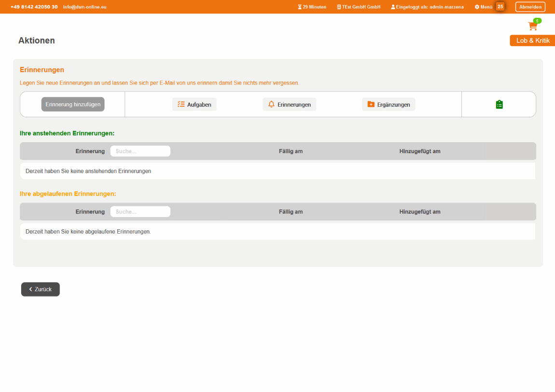Click the green clipboard list icon

pos(499,104)
